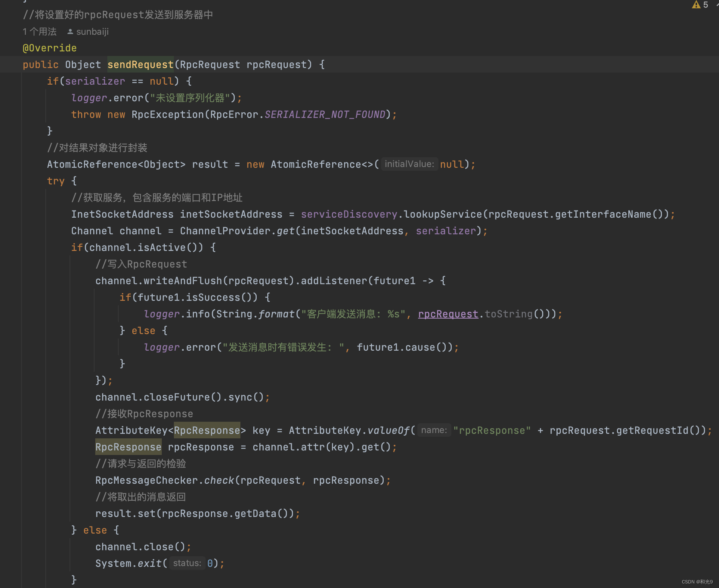Click the @Override annotation

(x=50, y=48)
